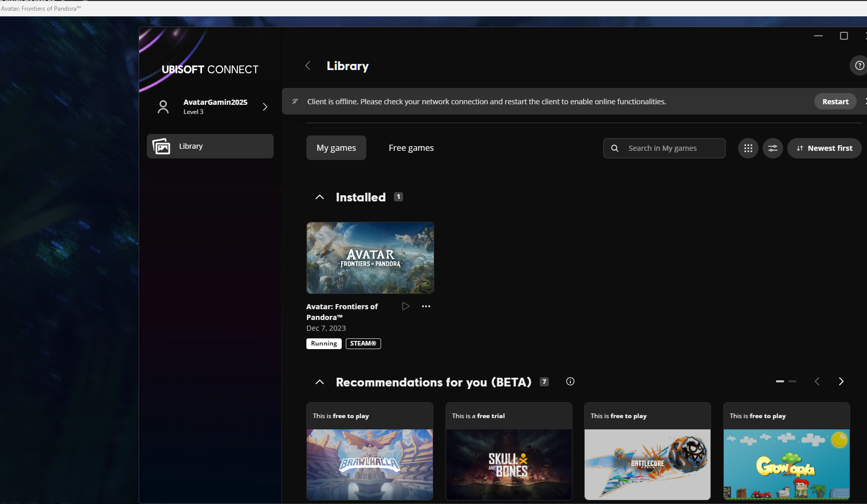Open more options for Avatar game
Image resolution: width=867 pixels, height=504 pixels.
coord(426,306)
